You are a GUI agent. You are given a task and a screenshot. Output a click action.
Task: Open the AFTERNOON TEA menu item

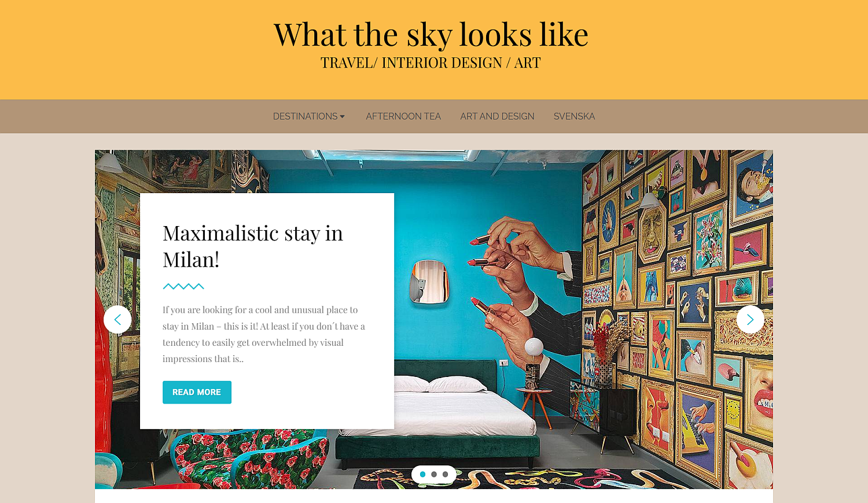(x=403, y=116)
